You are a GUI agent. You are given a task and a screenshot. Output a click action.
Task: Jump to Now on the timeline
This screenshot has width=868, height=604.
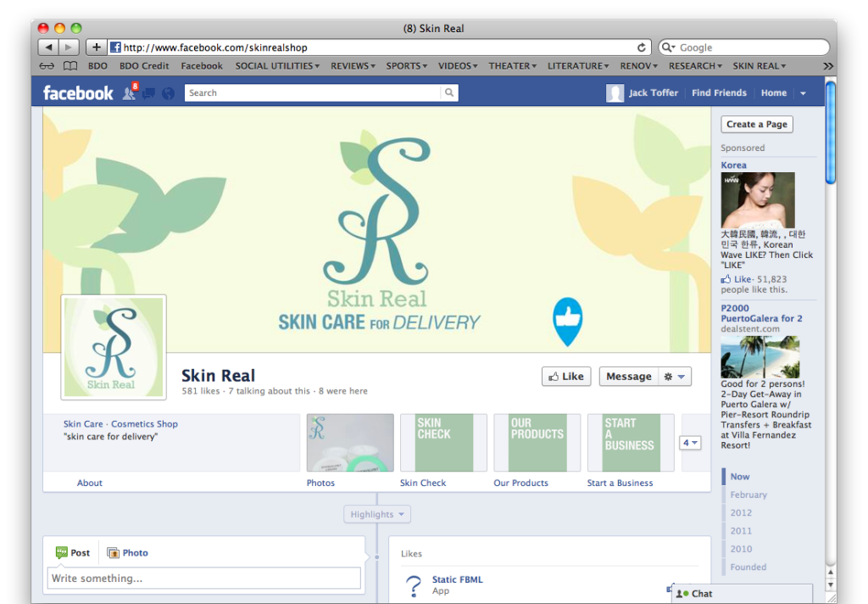pos(739,477)
